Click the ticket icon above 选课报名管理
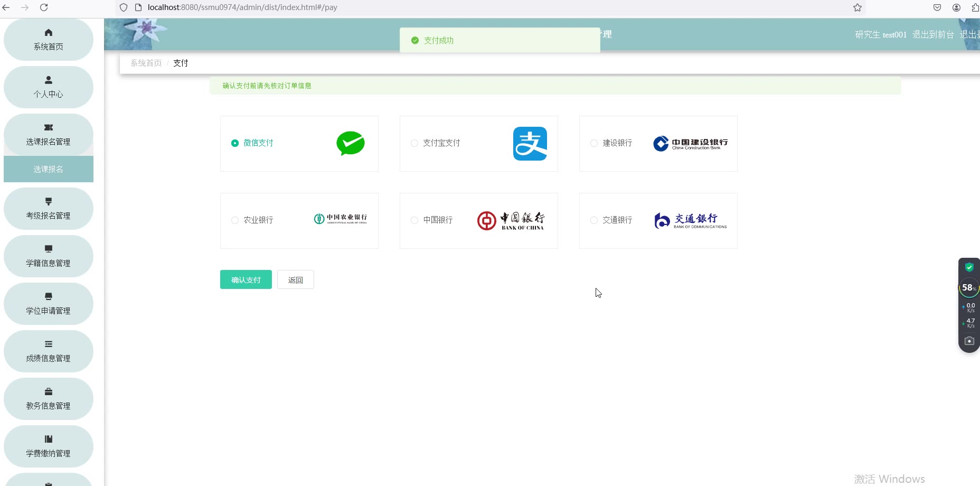The width and height of the screenshot is (980, 486). [x=49, y=127]
